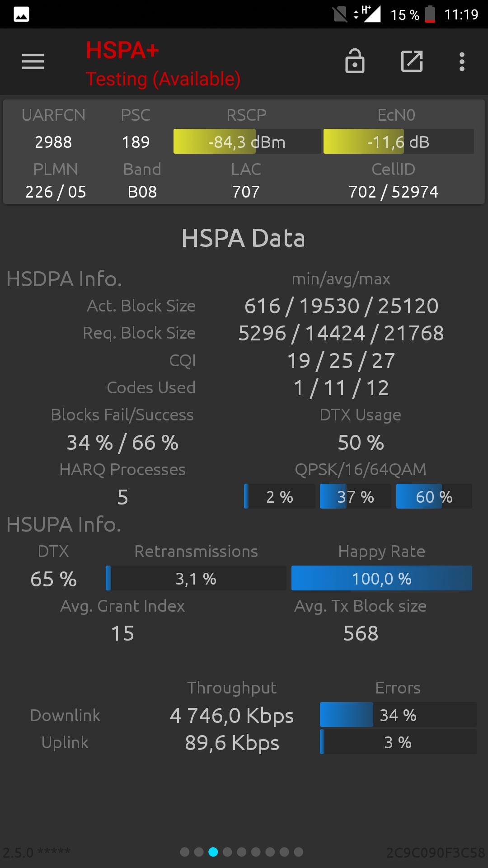Tap the export share icon
This screenshot has height=868, width=488.
click(412, 61)
